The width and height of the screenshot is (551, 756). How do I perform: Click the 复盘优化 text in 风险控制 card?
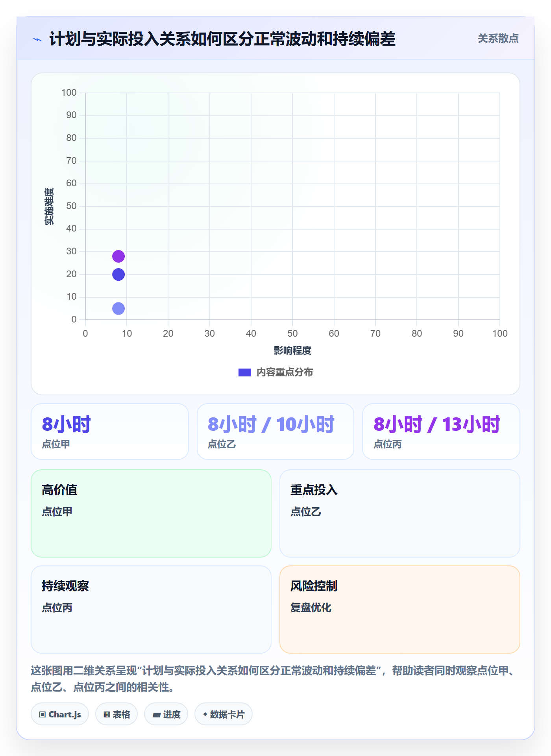[x=311, y=608]
